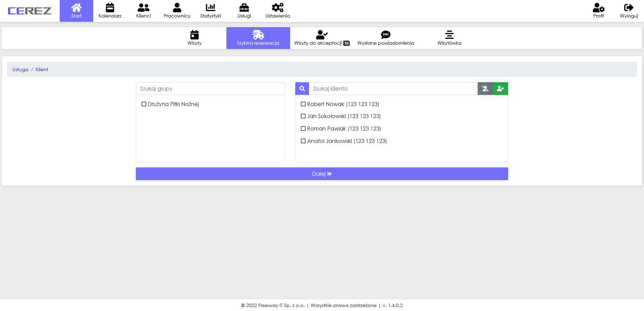The width and height of the screenshot is (644, 311).
Task: Open Profil user settings
Action: 598,8
